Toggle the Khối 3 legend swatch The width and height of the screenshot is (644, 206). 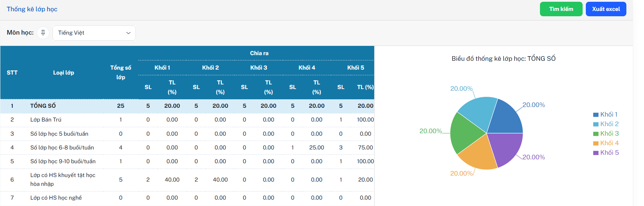(x=596, y=134)
